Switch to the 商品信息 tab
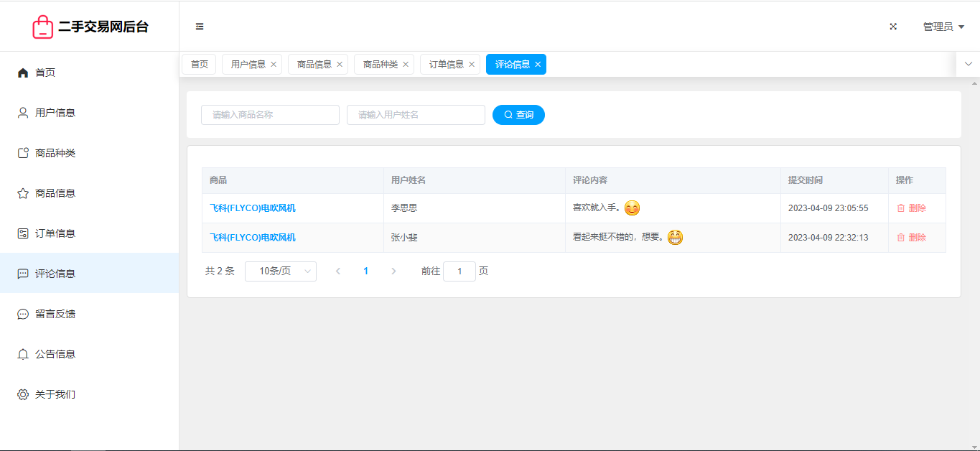The height and width of the screenshot is (451, 980). (x=314, y=65)
